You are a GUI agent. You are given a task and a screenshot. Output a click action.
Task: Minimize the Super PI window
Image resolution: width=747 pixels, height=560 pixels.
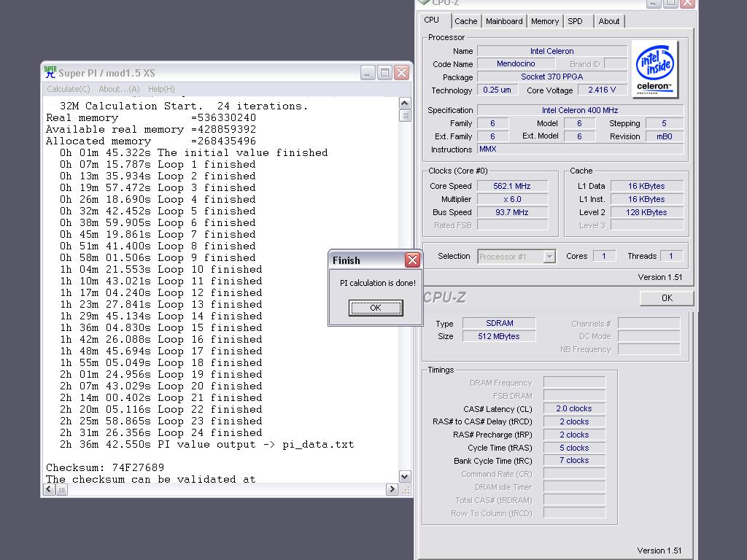[x=368, y=73]
